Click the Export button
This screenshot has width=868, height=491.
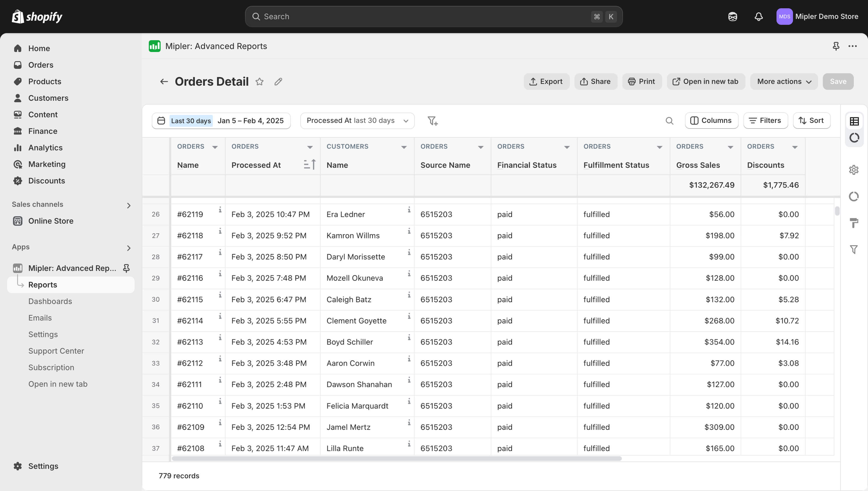[546, 82]
